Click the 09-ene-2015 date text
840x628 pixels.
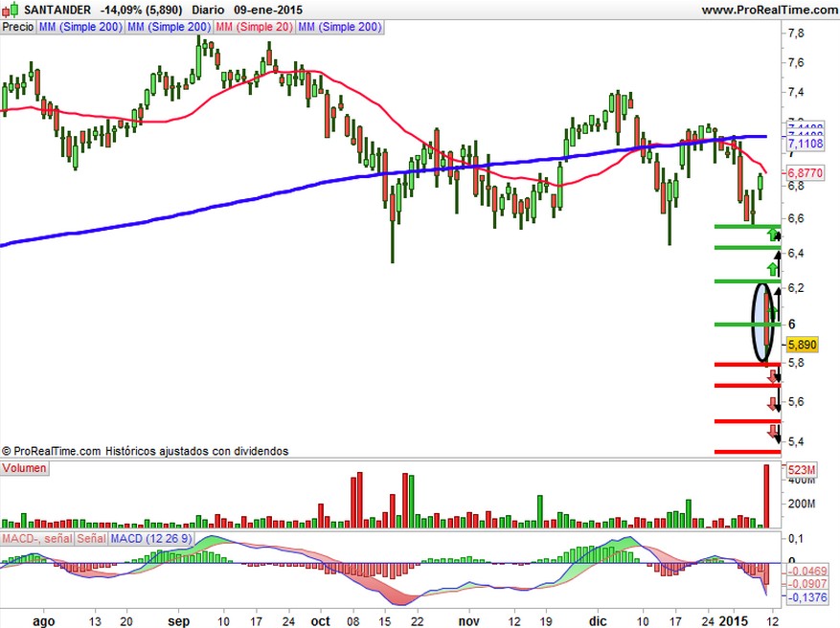coord(268,10)
